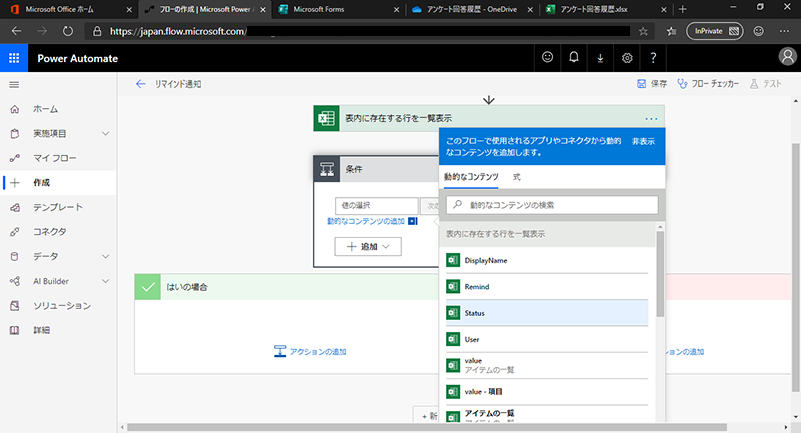Open the user account avatar
The height and width of the screenshot is (433, 801).
point(787,57)
